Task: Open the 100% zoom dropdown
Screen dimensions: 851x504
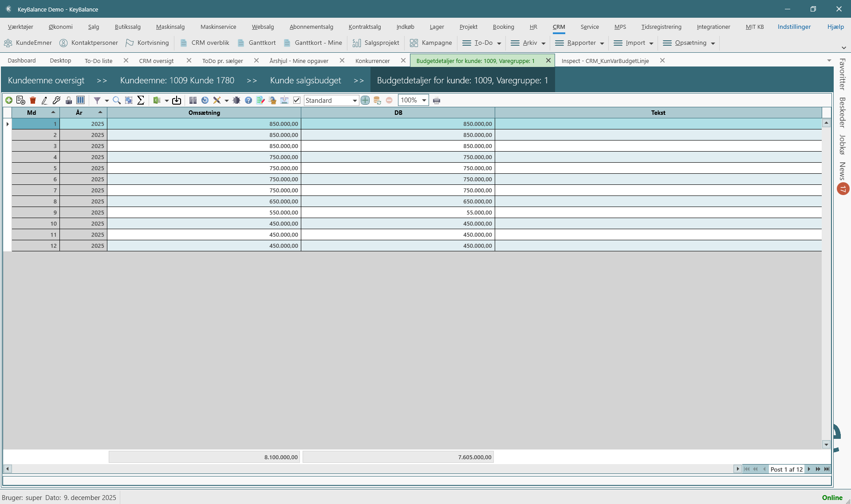Action: pos(424,101)
